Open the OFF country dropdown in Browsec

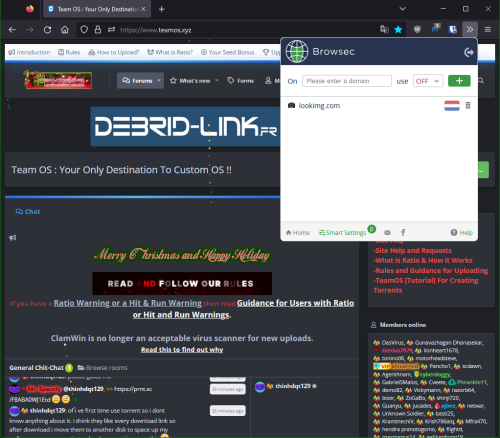428,81
